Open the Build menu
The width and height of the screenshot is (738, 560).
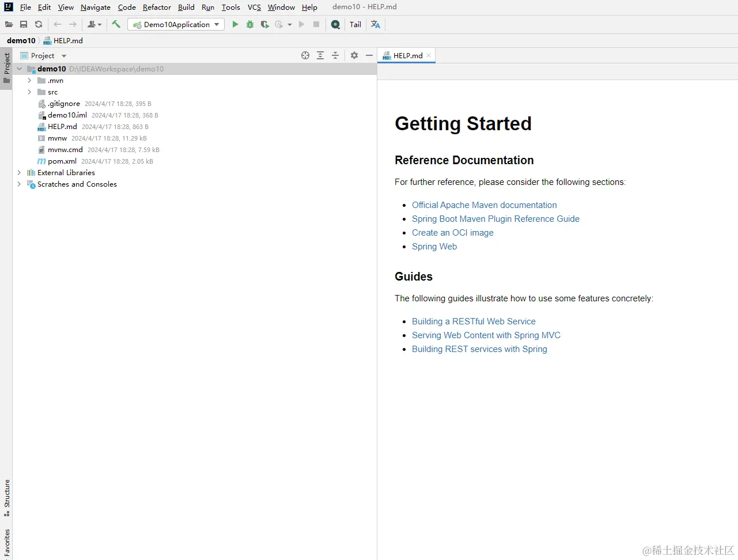pyautogui.click(x=186, y=7)
